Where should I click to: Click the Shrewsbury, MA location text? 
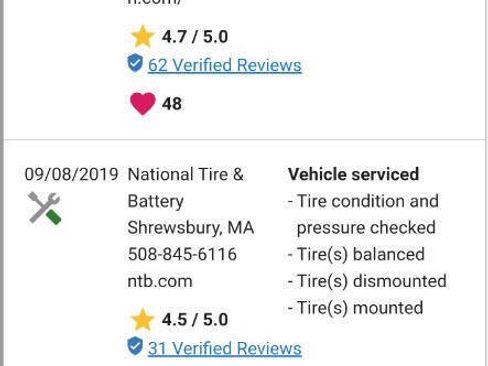pyautogui.click(x=191, y=228)
